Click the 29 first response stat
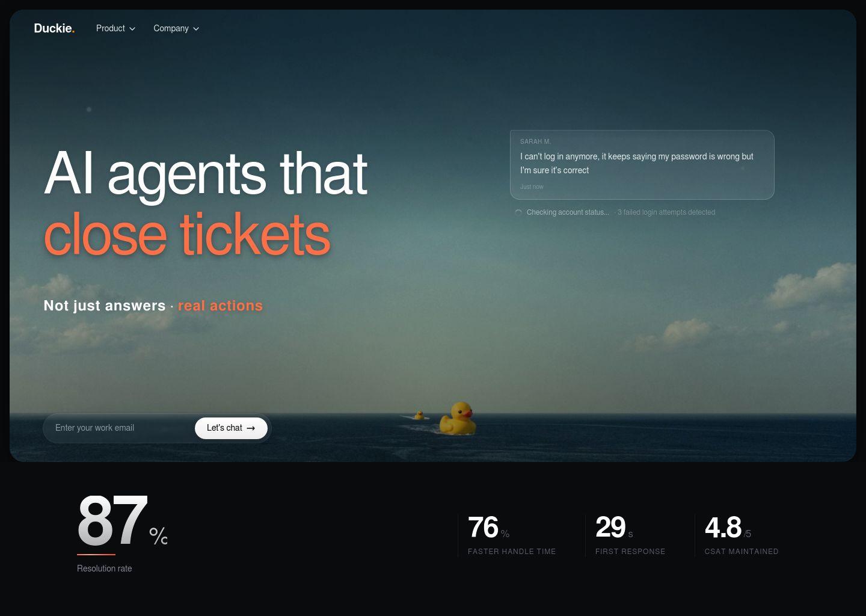 [x=630, y=535]
